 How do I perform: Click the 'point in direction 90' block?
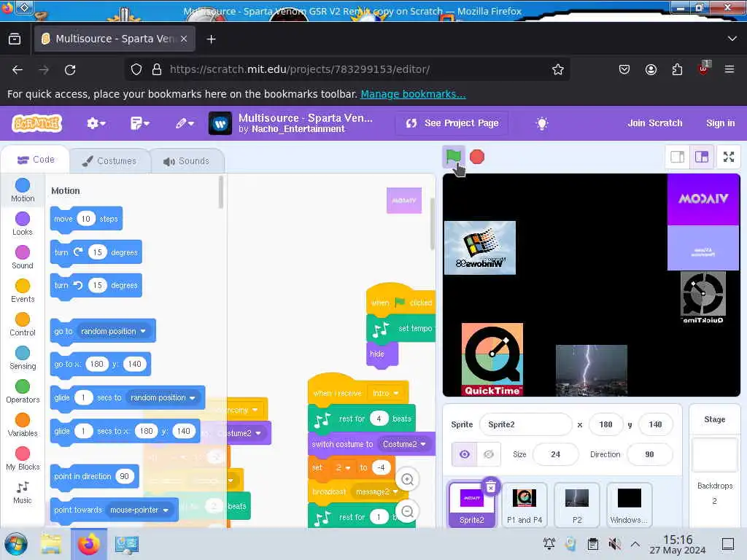click(x=94, y=476)
